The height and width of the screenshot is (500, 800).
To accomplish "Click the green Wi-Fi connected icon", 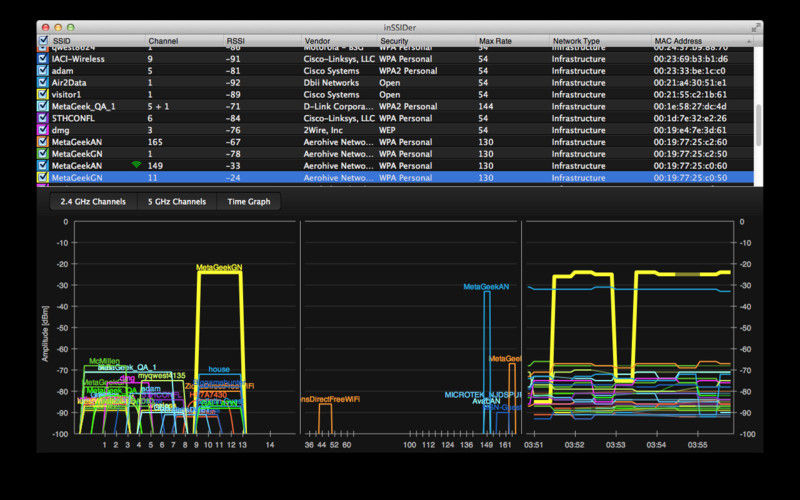I will 136,165.
